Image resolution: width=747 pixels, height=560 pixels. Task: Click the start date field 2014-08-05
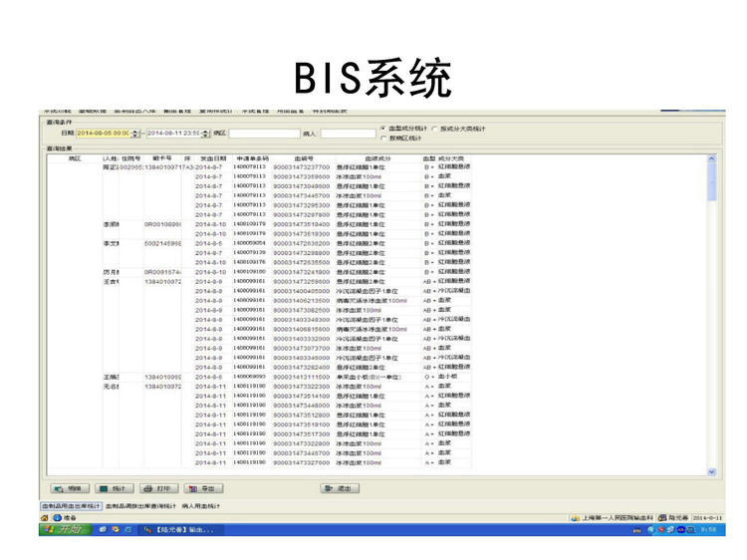(104, 134)
